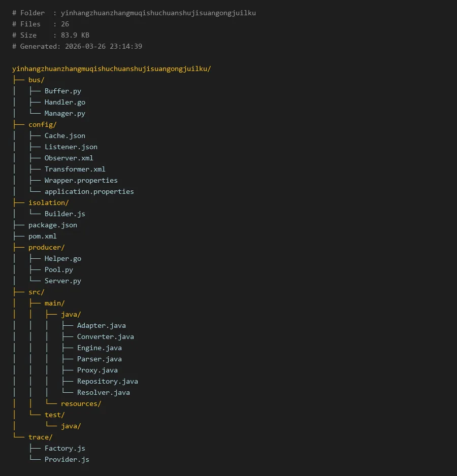
Task: Open Transformer.xml file
Action: point(75,169)
